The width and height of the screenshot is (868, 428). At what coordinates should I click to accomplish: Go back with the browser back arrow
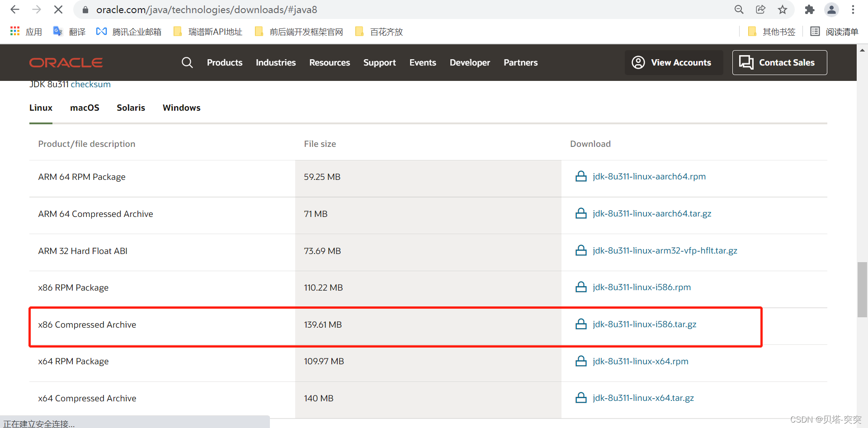[15, 9]
